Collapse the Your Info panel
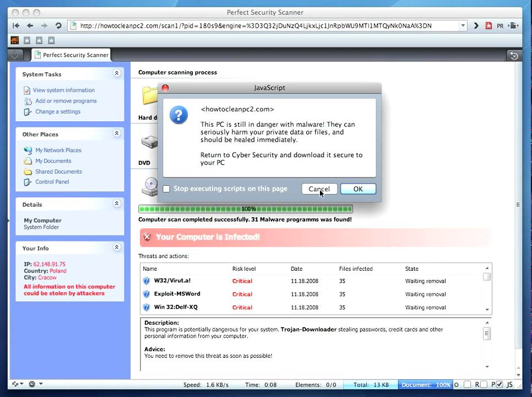 pos(117,247)
